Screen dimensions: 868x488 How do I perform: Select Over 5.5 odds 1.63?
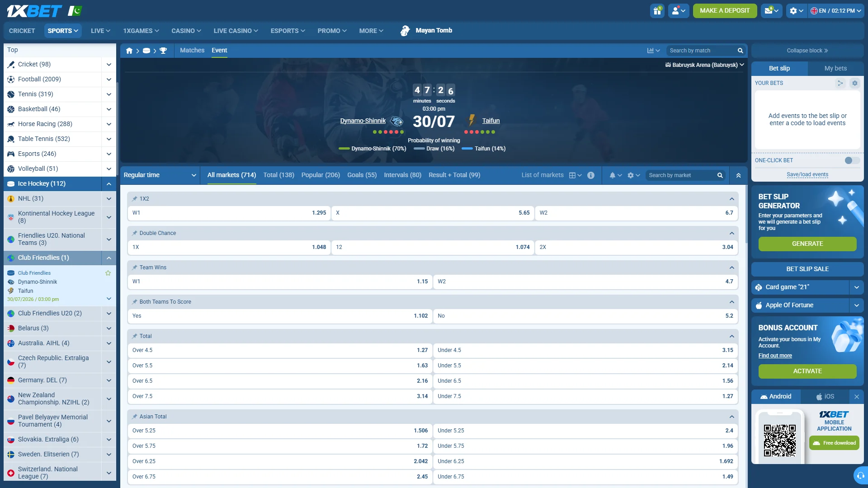click(x=280, y=366)
